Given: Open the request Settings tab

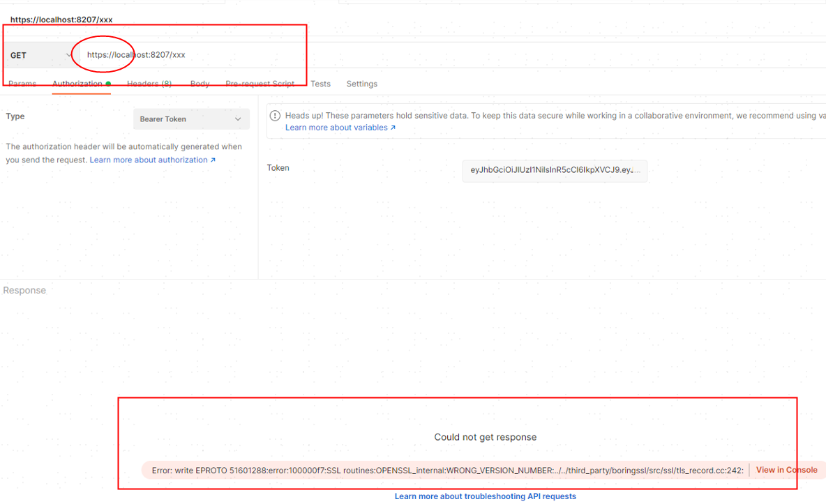Looking at the screenshot, I should (x=361, y=84).
